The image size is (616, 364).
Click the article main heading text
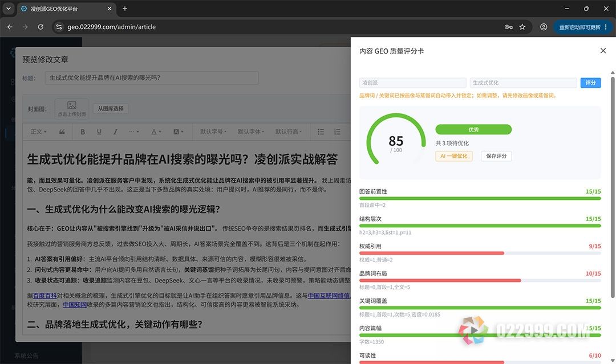coord(183,159)
